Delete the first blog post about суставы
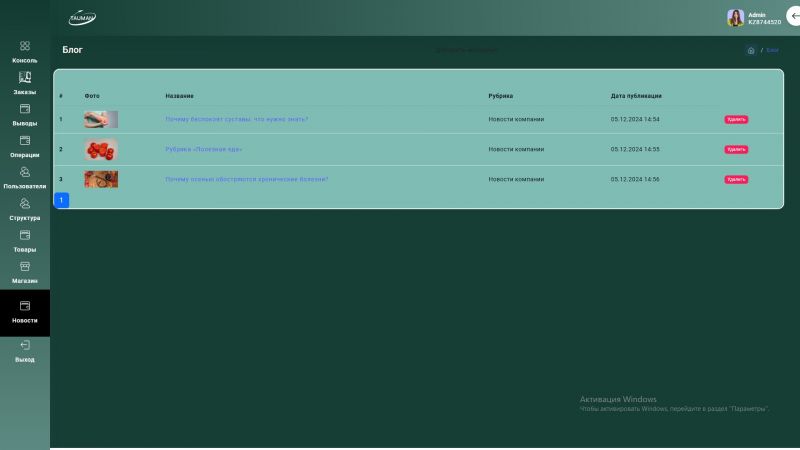 736,120
